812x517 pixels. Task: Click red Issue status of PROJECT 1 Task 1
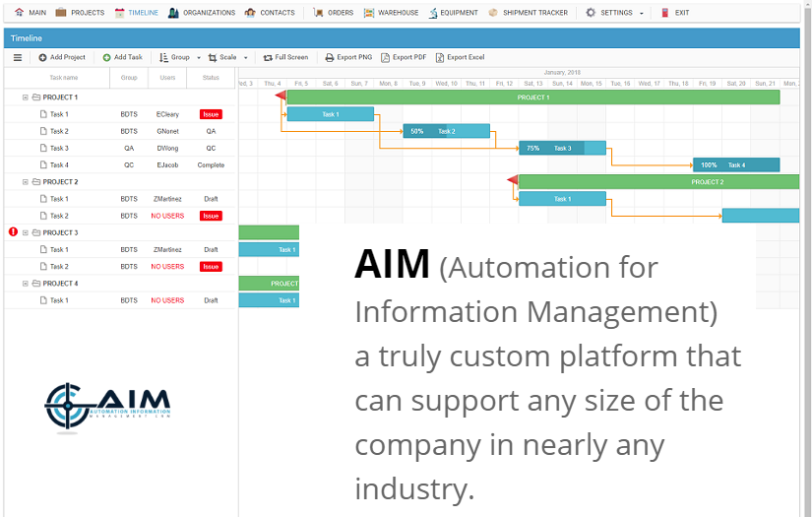pos(211,114)
